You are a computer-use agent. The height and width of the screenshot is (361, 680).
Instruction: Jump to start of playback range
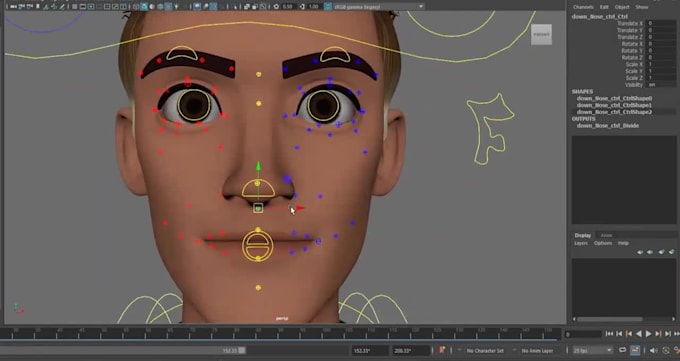pos(609,334)
